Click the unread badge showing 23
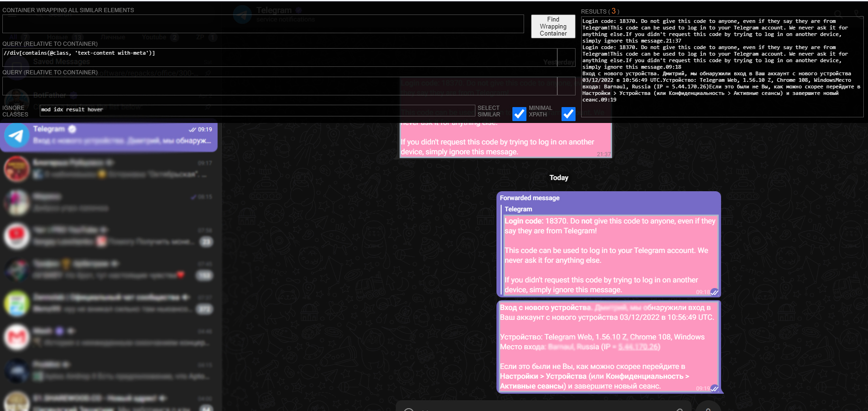The image size is (868, 411). pos(206,242)
